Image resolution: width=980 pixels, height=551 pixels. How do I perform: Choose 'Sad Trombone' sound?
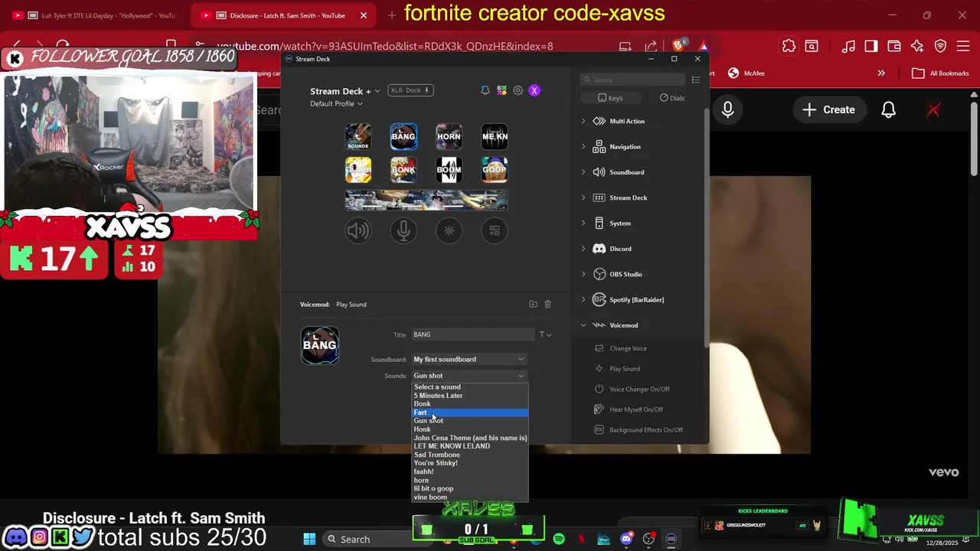tap(470, 455)
